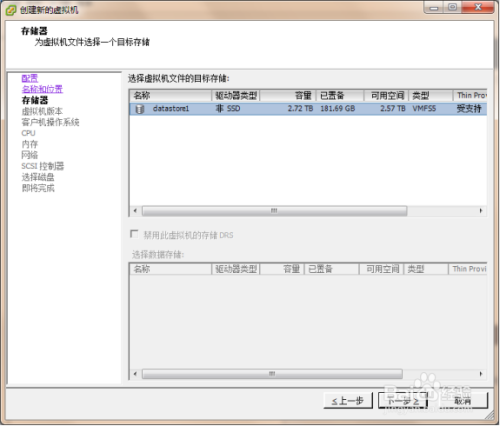
Task: Click the 非 SSD drive type cell
Action: tap(228, 109)
